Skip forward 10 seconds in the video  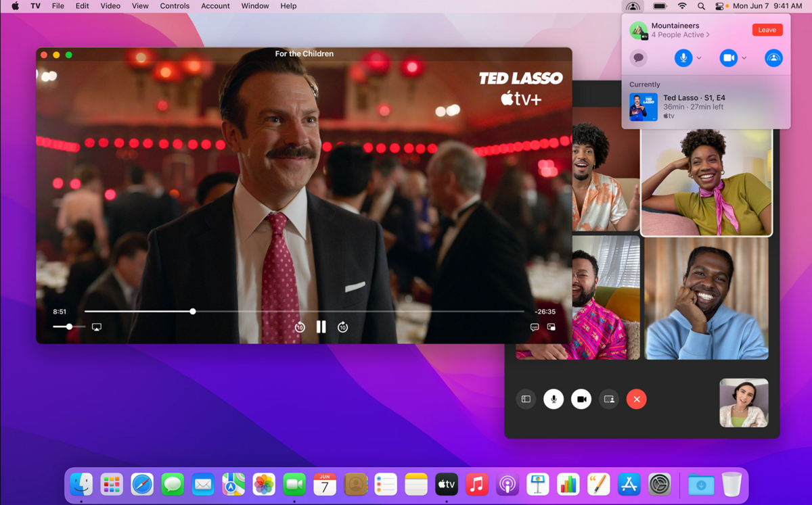coord(342,327)
